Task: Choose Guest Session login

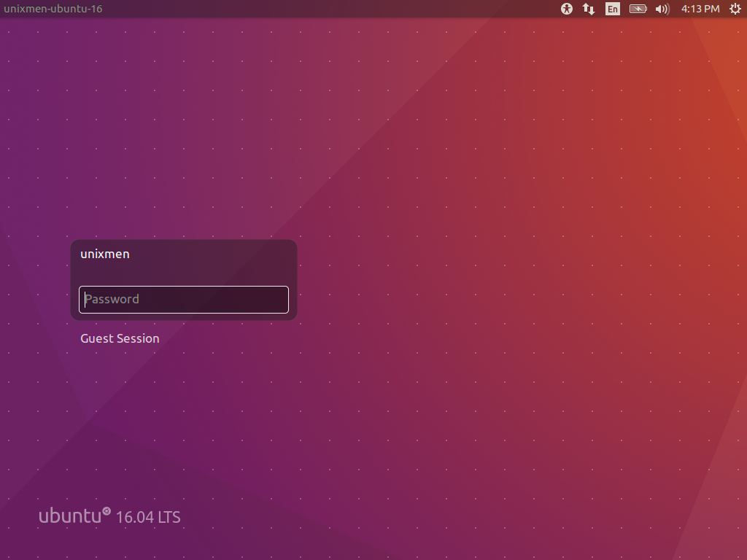Action: tap(120, 338)
